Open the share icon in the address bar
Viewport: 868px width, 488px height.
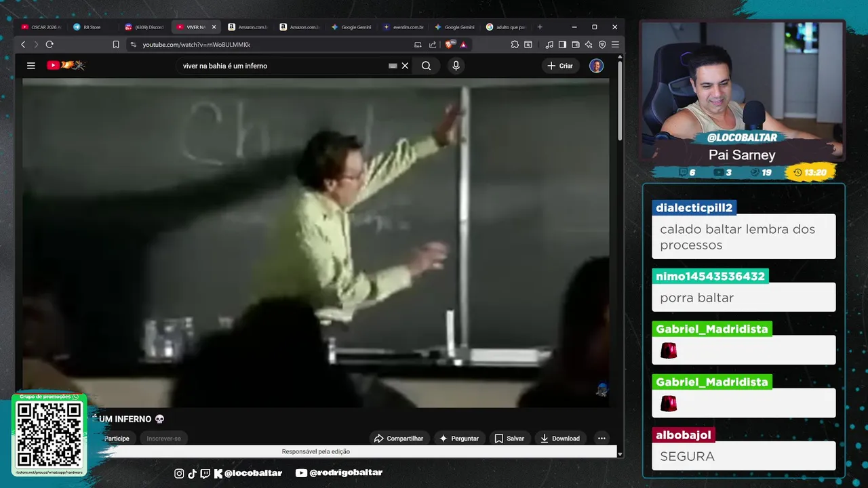[x=433, y=45]
